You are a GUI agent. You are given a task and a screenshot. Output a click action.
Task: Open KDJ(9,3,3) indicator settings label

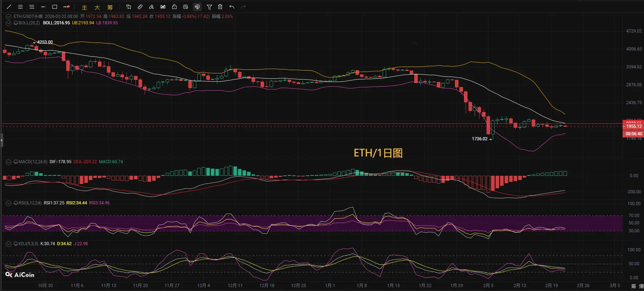pos(28,244)
